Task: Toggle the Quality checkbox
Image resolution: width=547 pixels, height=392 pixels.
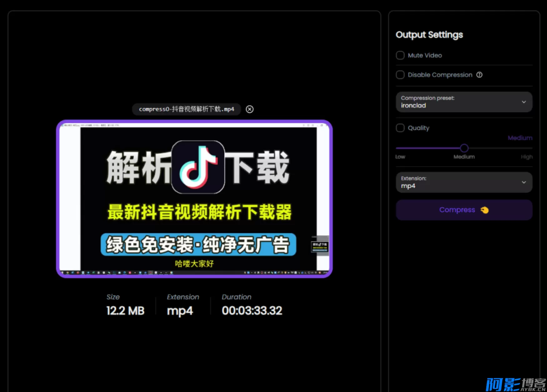Action: pos(400,128)
